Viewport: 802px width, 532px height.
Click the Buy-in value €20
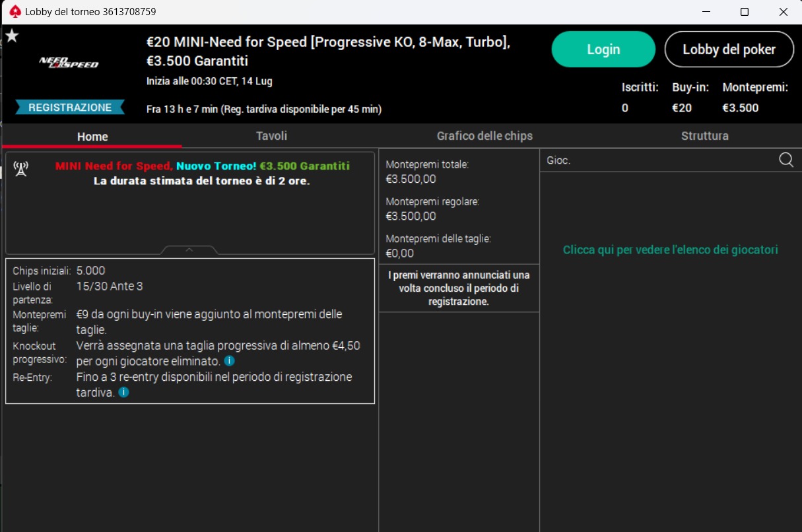[x=682, y=108]
